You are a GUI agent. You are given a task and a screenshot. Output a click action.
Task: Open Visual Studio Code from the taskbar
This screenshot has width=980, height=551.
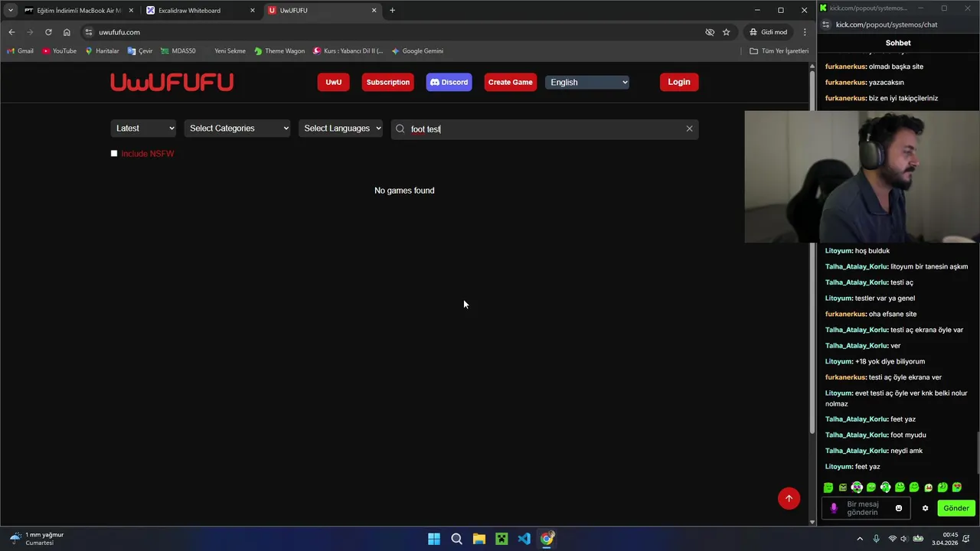click(524, 539)
